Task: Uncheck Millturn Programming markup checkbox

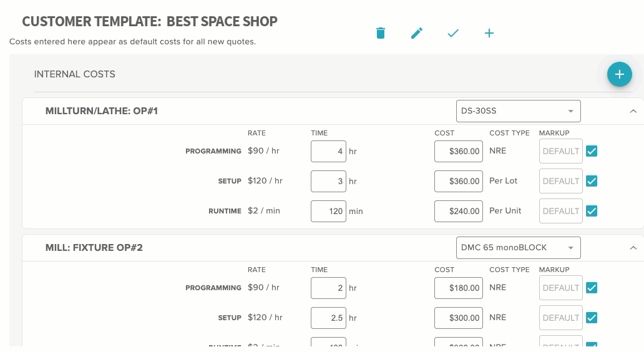Action: tap(592, 151)
